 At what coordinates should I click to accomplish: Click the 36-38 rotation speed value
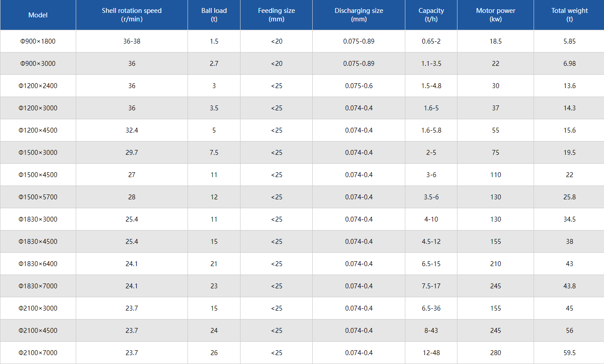[x=131, y=41]
